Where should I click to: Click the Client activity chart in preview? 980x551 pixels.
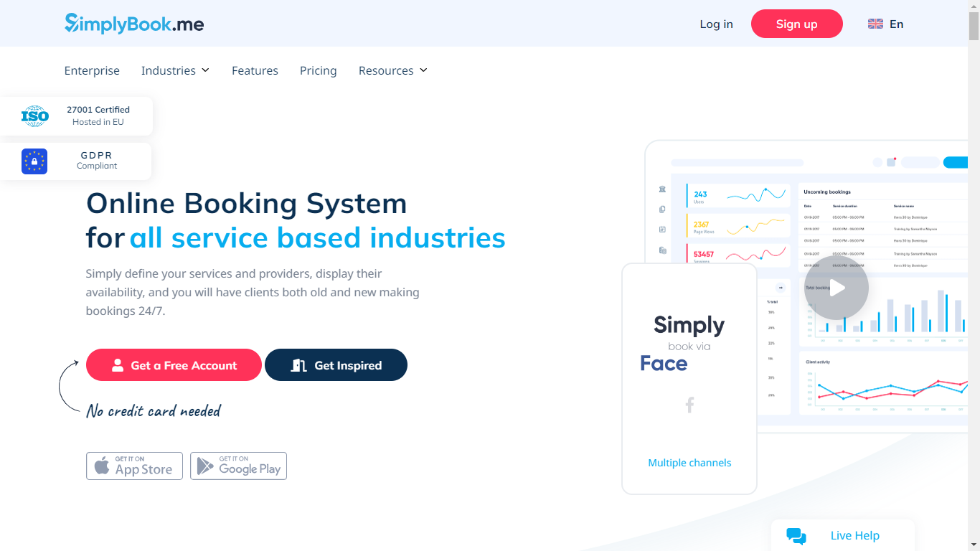883,383
